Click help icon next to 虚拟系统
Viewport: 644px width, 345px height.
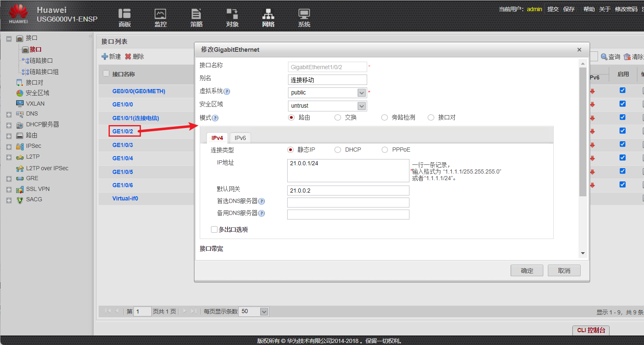[227, 92]
